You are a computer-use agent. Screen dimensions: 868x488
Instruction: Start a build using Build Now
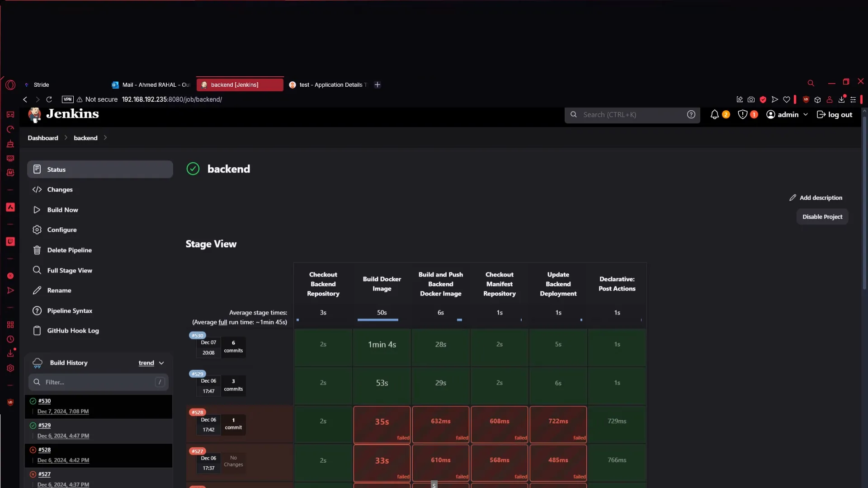click(x=63, y=210)
